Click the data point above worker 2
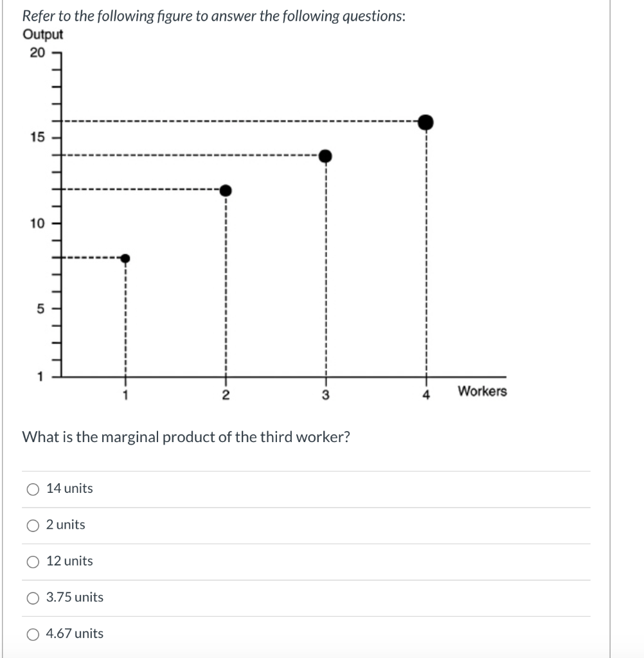Image resolution: width=644 pixels, height=658 pixels. [x=226, y=190]
